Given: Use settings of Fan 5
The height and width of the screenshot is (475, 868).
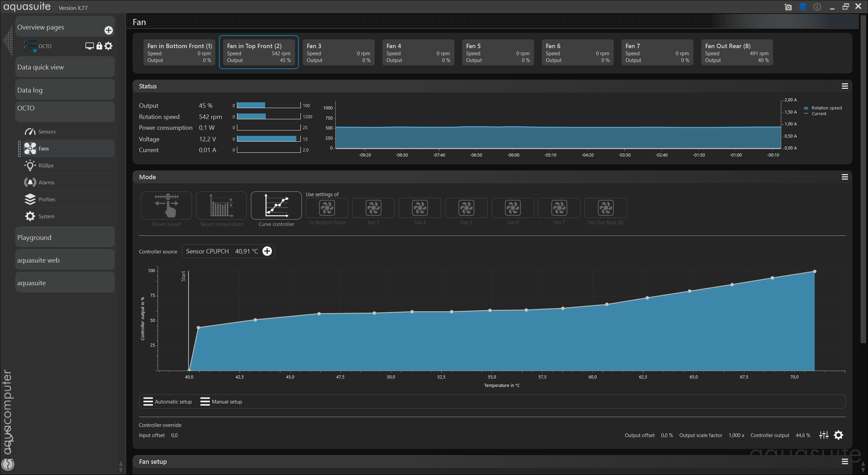Looking at the screenshot, I should 466,208.
